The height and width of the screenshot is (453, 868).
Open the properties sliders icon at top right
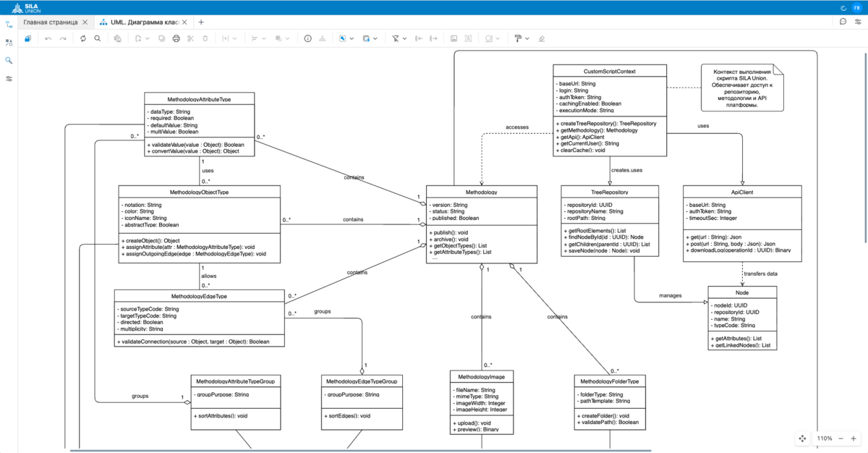pos(858,22)
